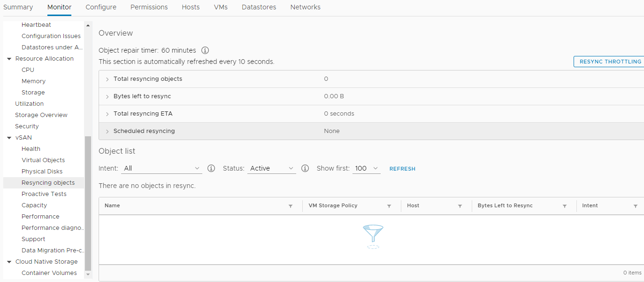The width and height of the screenshot is (644, 282).
Task: Expand Bytes left to resync row
Action: [107, 96]
